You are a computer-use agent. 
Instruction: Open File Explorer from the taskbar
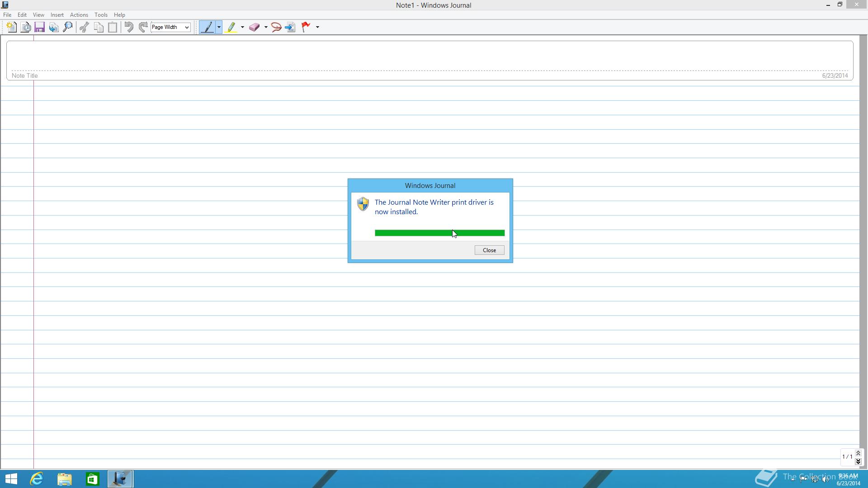tap(65, 479)
